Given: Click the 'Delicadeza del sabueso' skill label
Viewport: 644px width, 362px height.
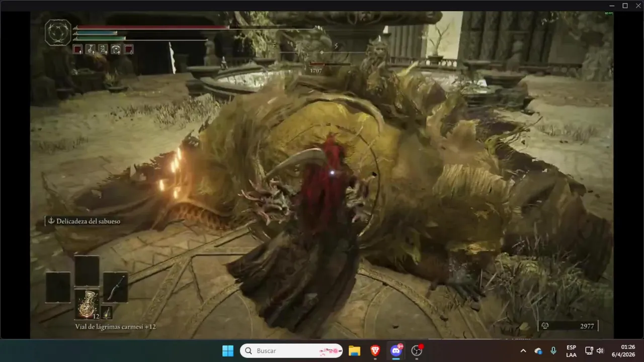Looking at the screenshot, I should click(x=89, y=221).
